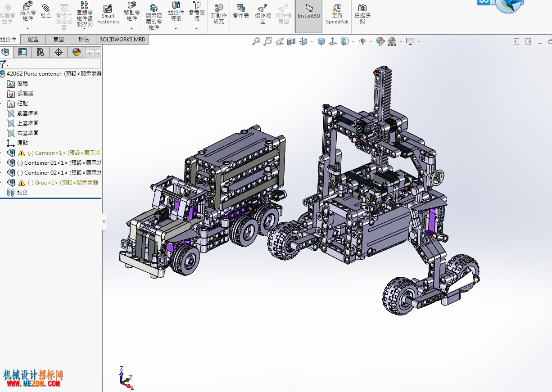Viewport: 552px width, 392px height.
Task: Open Assembly Features (組合件特徵) tool
Action: click(176, 12)
